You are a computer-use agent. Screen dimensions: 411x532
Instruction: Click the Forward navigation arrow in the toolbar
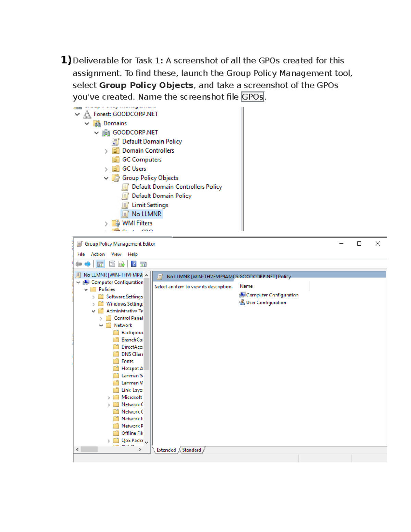pos(87,264)
